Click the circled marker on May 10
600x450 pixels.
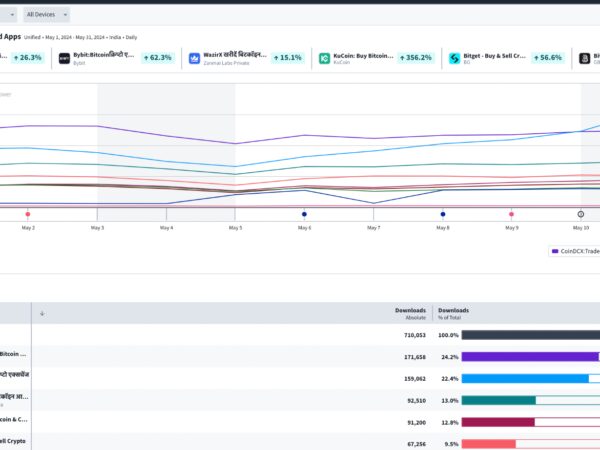[x=581, y=214]
